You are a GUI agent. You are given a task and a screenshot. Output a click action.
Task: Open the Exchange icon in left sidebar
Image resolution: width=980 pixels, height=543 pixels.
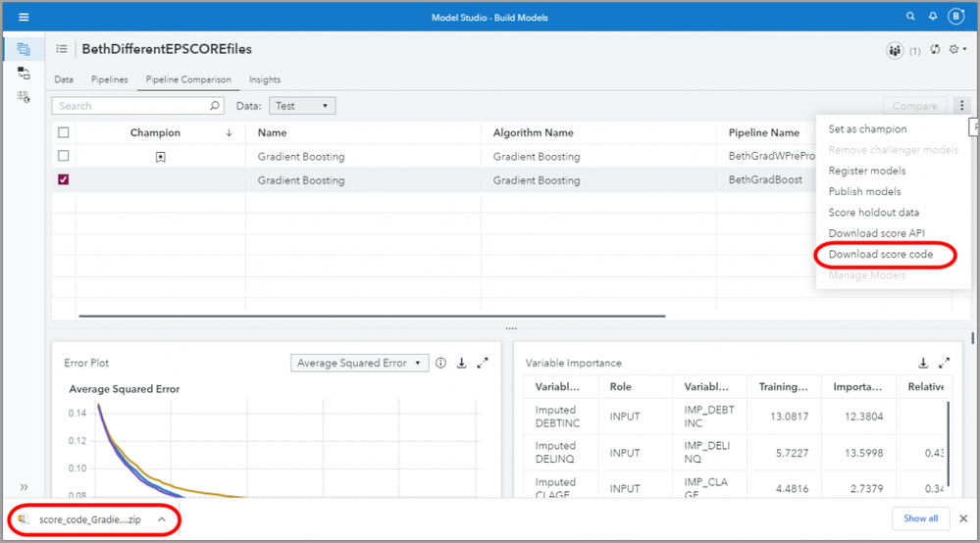[x=24, y=74]
